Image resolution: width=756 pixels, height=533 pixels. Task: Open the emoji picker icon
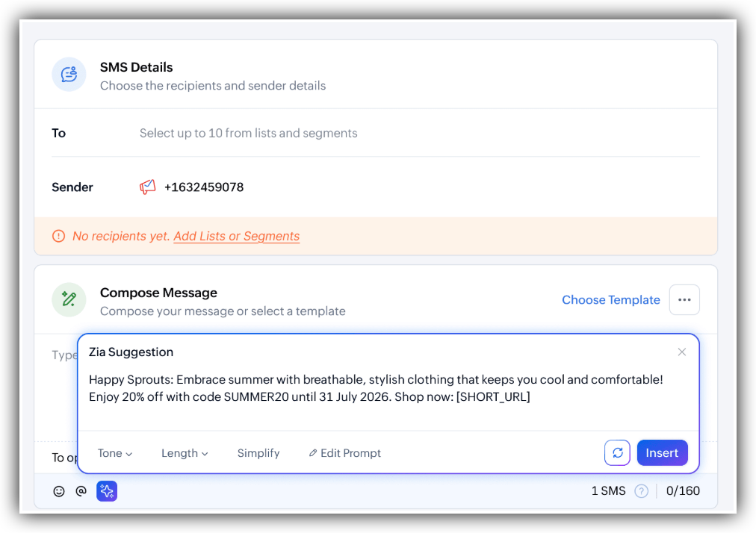pyautogui.click(x=59, y=491)
